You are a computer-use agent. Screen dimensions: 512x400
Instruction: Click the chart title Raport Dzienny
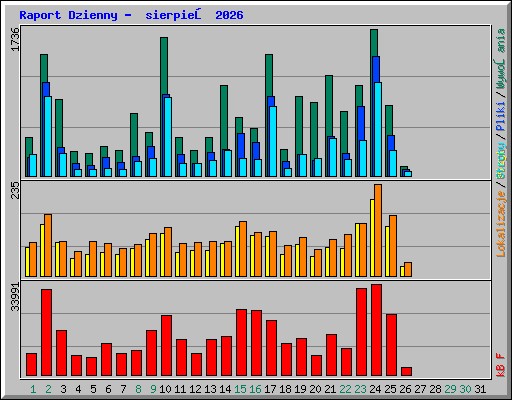[x=68, y=15]
